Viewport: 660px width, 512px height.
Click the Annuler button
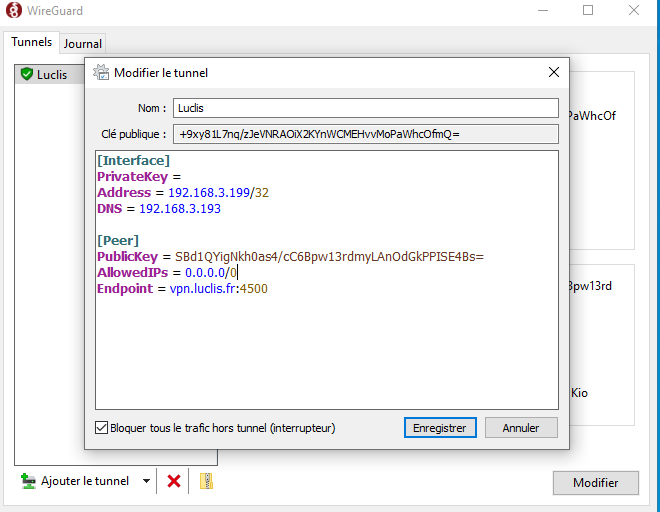[x=521, y=428]
